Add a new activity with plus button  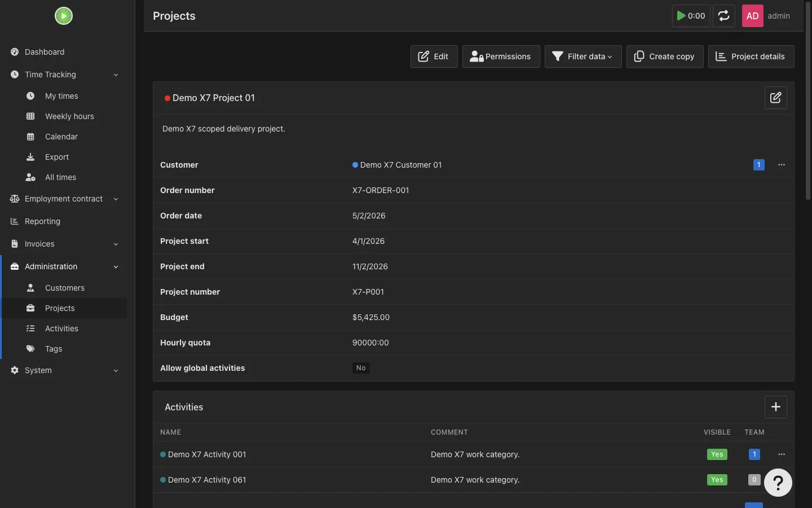(x=776, y=407)
